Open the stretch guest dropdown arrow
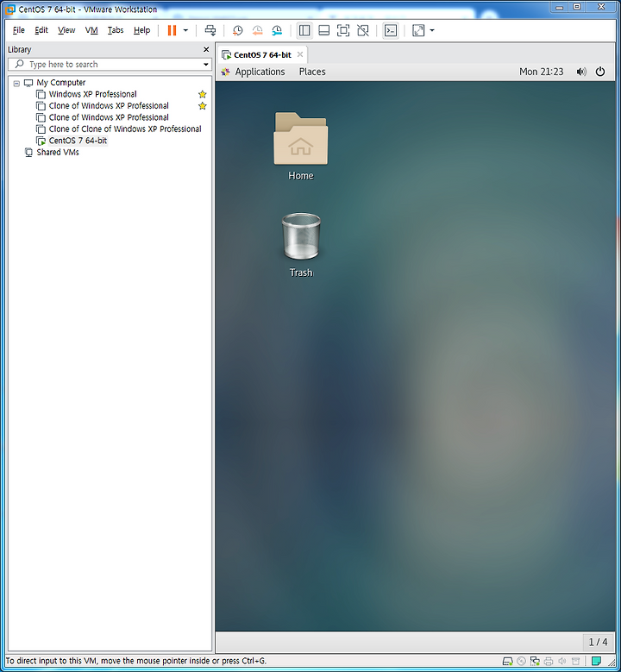 click(x=432, y=30)
